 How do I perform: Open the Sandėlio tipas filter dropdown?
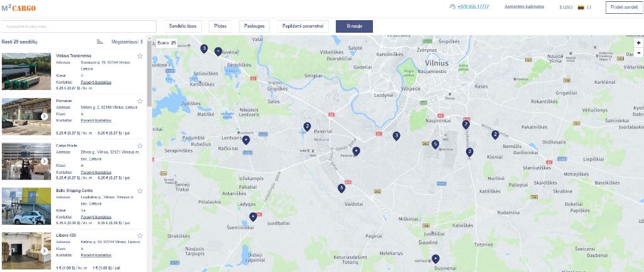pyautogui.click(x=183, y=26)
